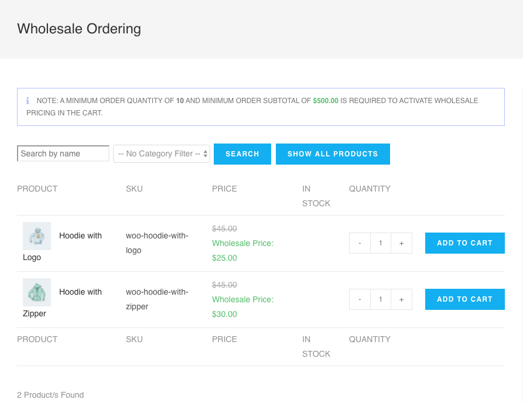This screenshot has height=420, width=523.
Task: Open the No Category Filter dropdown
Action: pyautogui.click(x=162, y=154)
